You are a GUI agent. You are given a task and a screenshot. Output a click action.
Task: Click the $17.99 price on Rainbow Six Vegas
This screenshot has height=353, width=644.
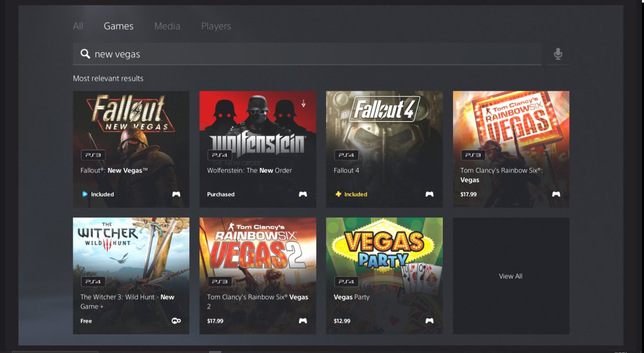click(x=469, y=194)
